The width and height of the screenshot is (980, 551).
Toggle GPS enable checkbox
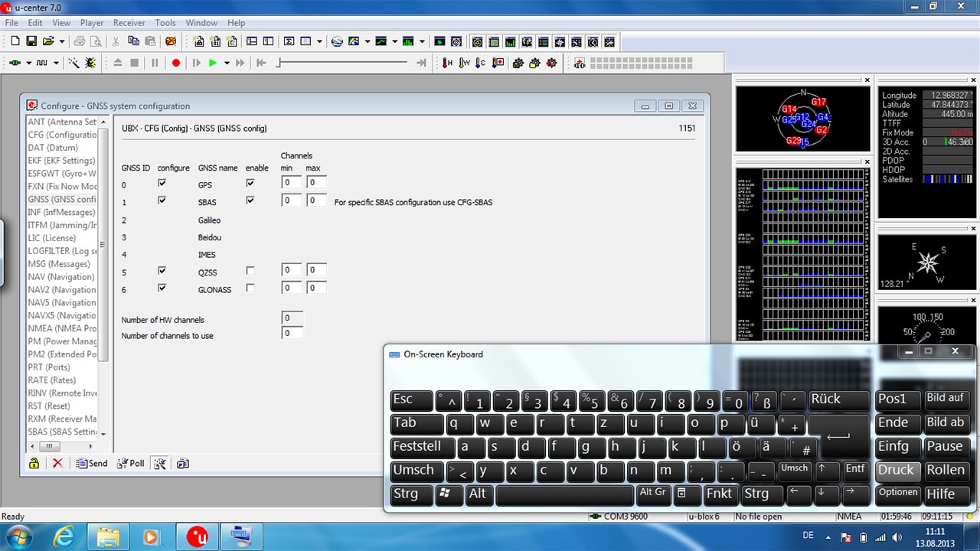coord(250,184)
